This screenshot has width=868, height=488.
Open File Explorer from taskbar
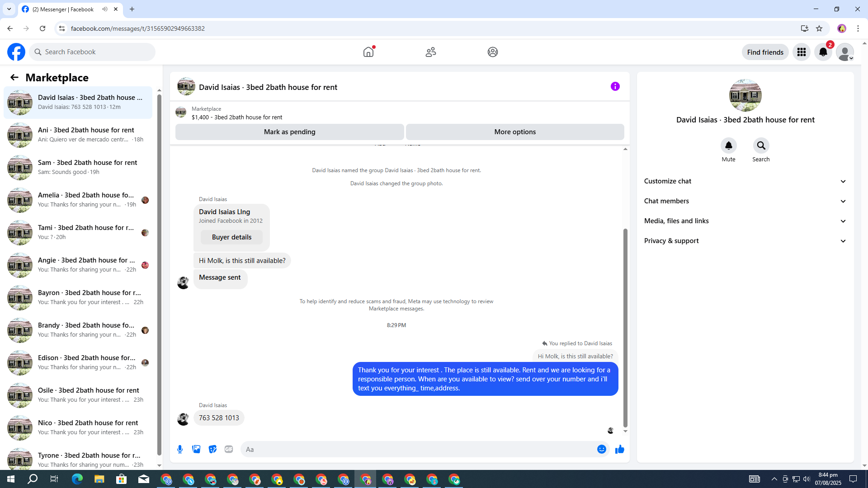pyautogui.click(x=99, y=479)
